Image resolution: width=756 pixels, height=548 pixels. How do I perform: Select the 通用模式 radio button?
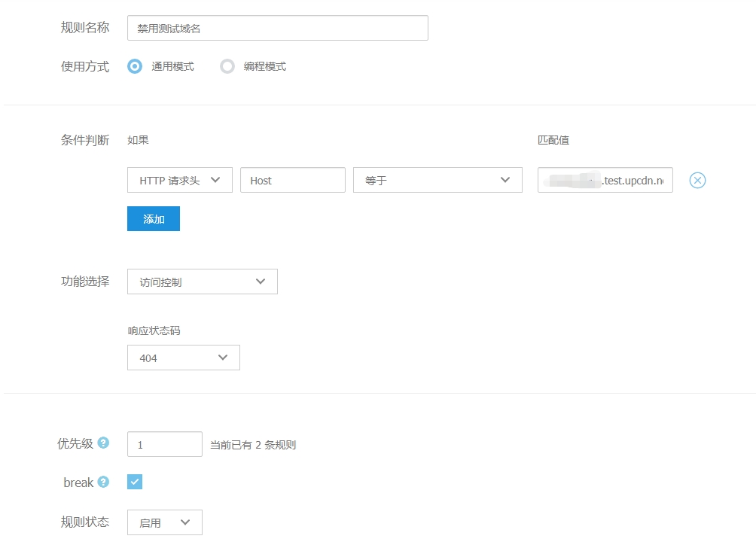(x=135, y=66)
